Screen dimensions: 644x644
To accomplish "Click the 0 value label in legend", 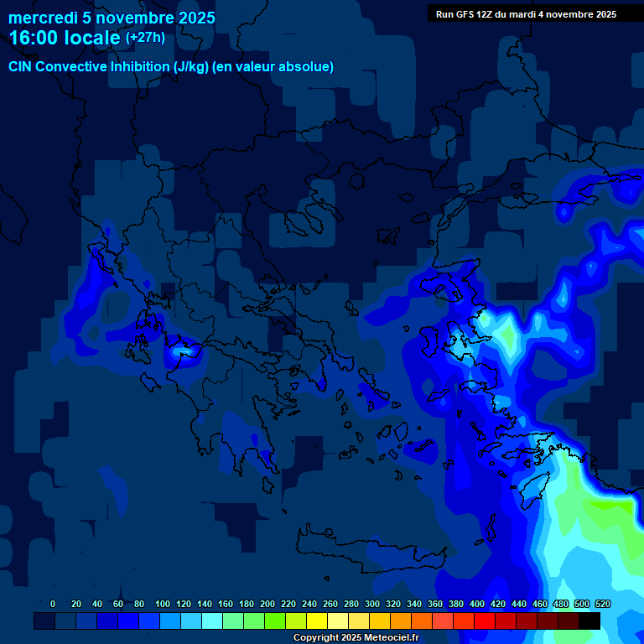I will pyautogui.click(x=53, y=604).
